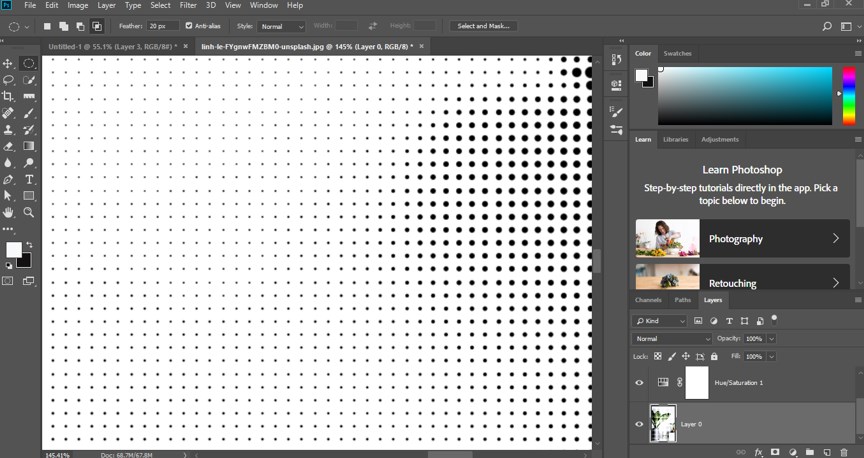The image size is (864, 458).
Task: Select the Ruler tool
Action: click(29, 96)
